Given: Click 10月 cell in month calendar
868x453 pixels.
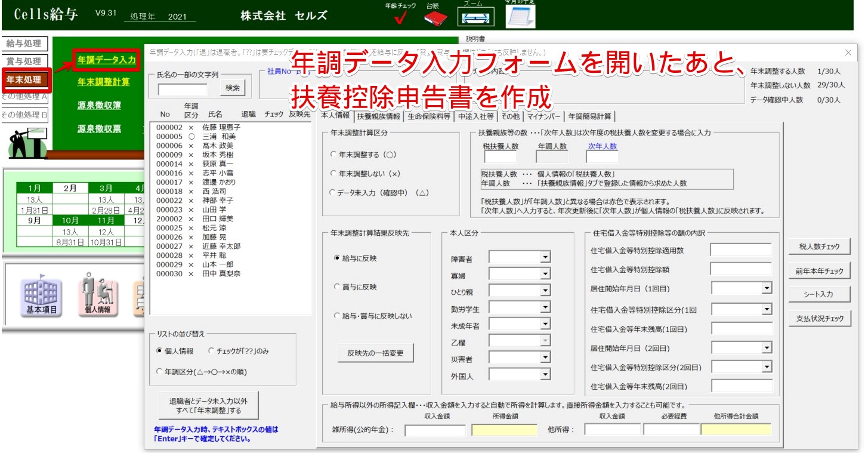Looking at the screenshot, I should tap(70, 220).
